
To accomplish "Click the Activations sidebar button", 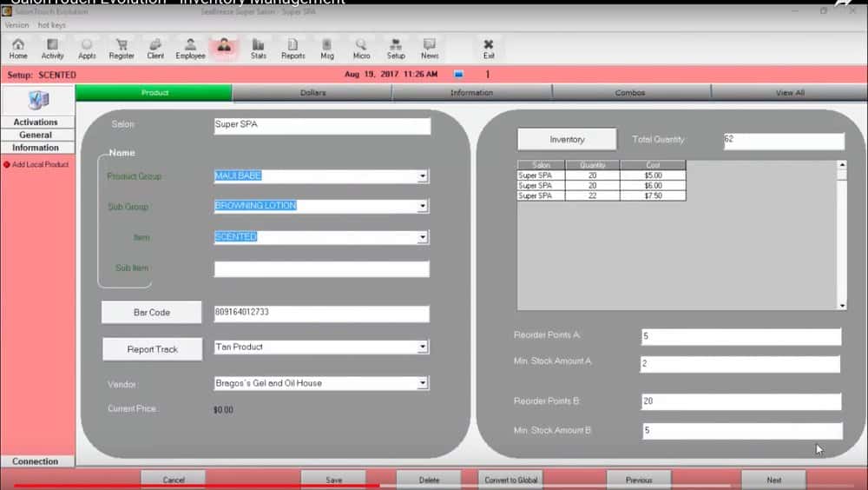I will click(37, 122).
